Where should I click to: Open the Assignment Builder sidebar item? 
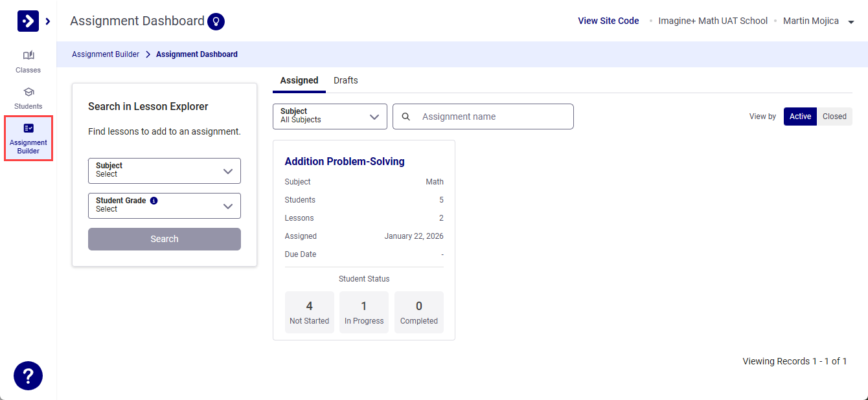point(29,139)
